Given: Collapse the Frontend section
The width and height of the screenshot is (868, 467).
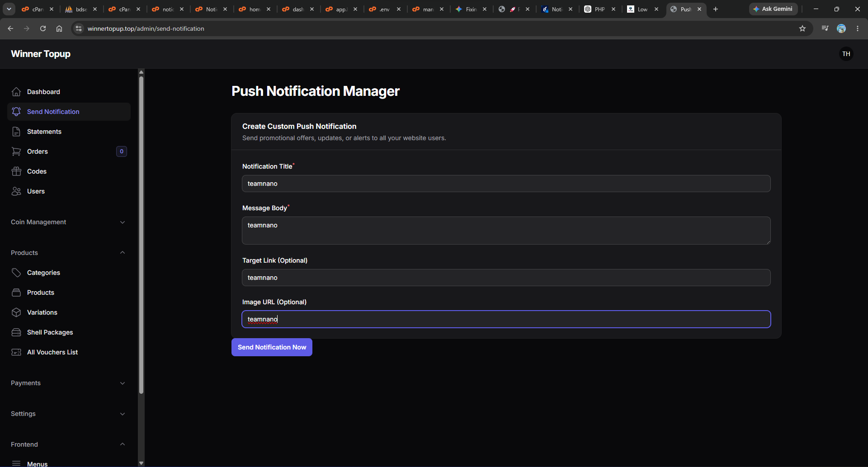Looking at the screenshot, I should [x=69, y=444].
